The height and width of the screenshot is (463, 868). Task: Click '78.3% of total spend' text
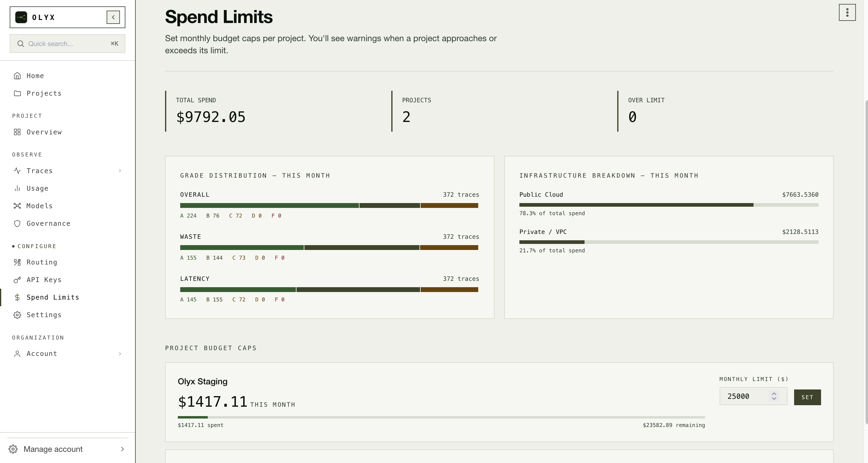click(552, 213)
